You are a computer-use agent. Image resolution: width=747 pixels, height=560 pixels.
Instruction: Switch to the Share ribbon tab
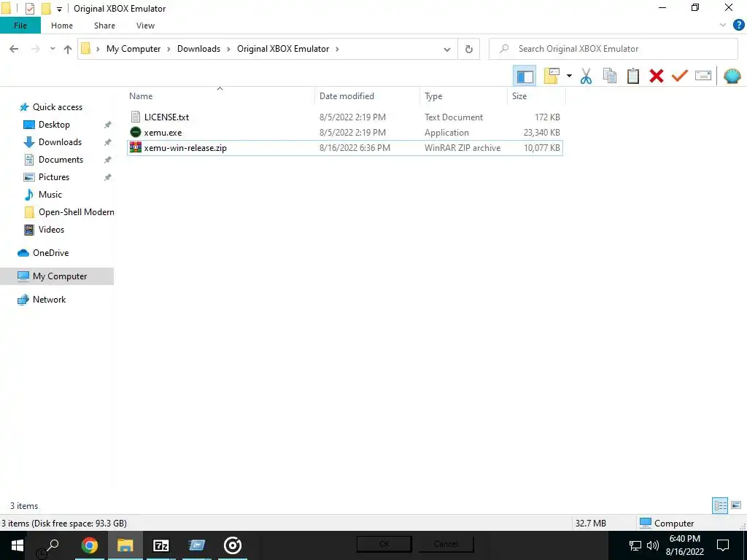(104, 26)
